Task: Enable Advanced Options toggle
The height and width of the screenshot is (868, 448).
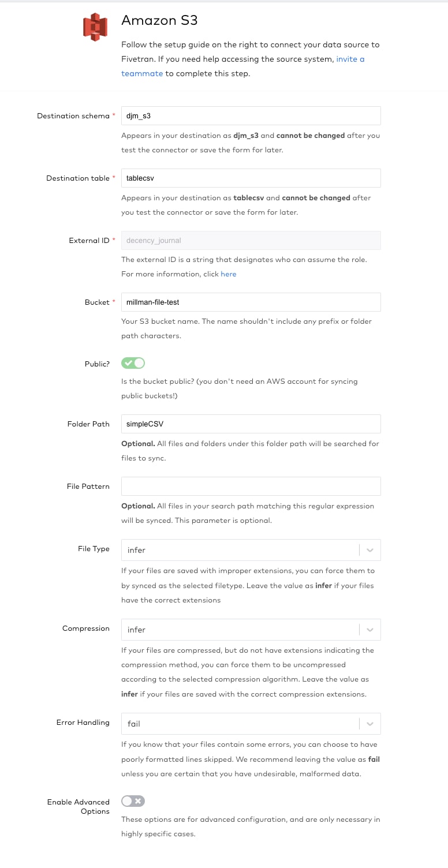Action: (x=133, y=801)
